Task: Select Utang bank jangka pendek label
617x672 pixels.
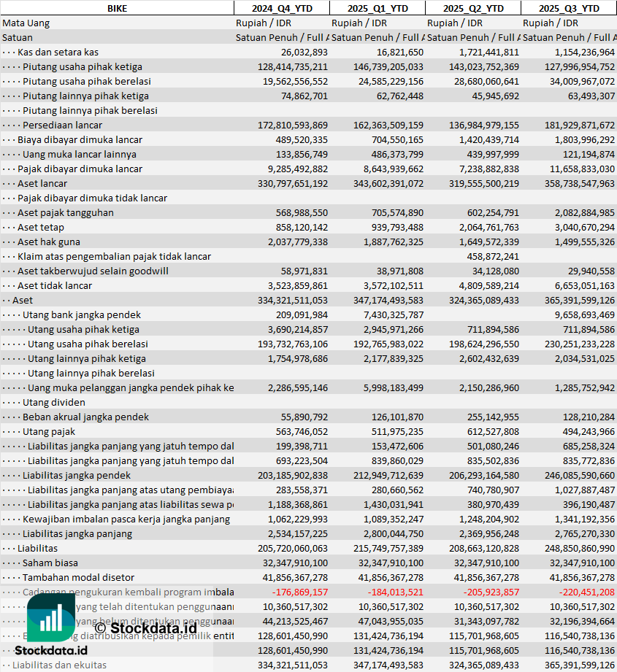Action: 82,314
